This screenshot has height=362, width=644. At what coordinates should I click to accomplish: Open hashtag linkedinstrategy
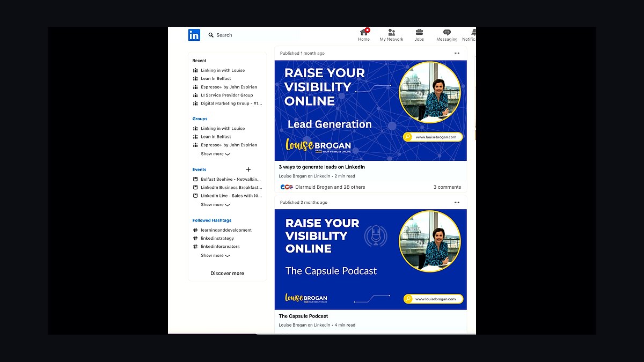pos(217,238)
